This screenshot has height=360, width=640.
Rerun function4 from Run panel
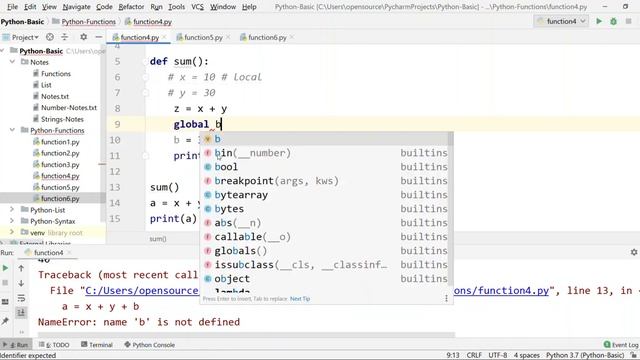pyautogui.click(x=5, y=268)
